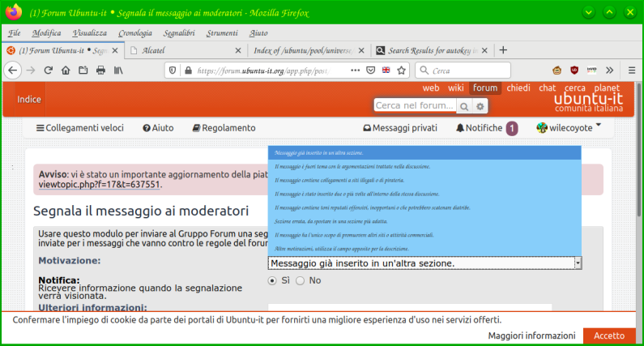Go to the forum Indice link
This screenshot has width=644, height=346.
click(x=29, y=100)
